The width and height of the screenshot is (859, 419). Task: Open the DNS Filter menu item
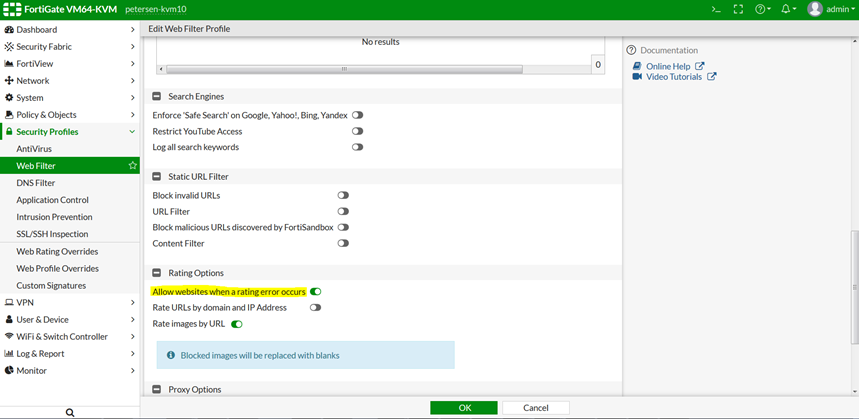tap(36, 183)
